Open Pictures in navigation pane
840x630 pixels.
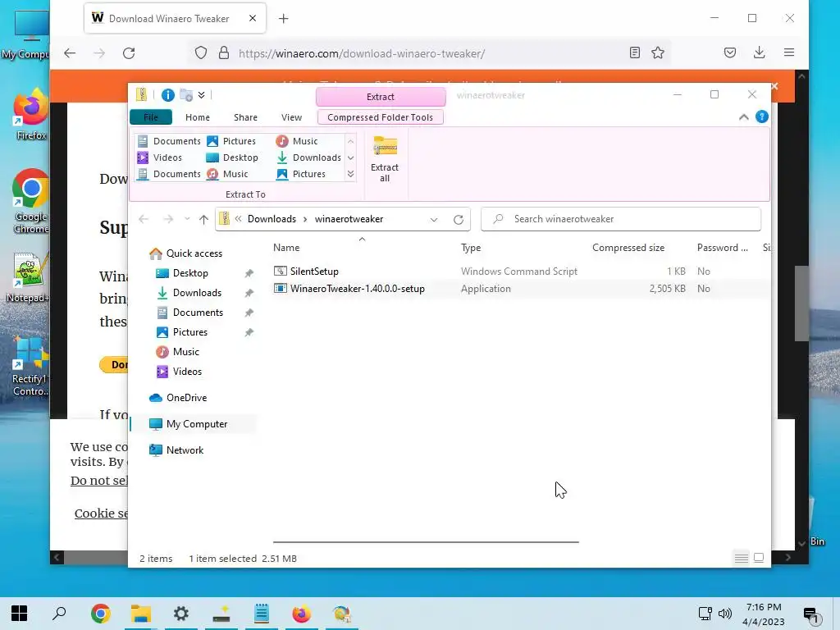tap(181, 332)
